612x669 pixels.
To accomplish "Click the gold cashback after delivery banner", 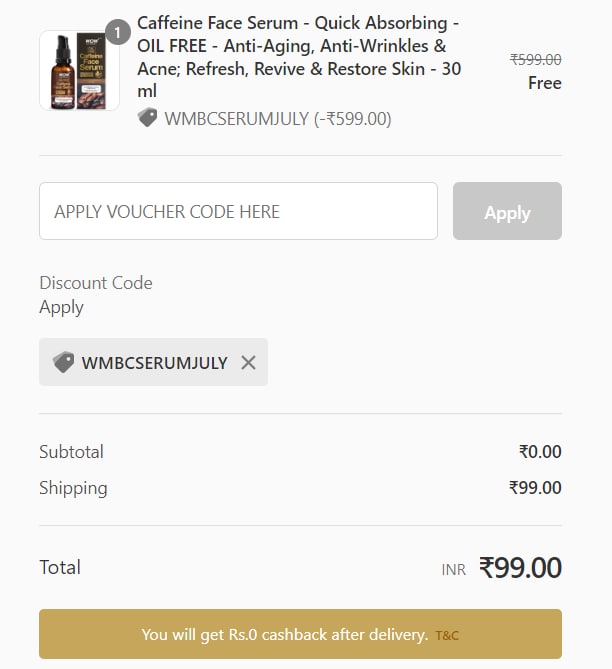I will coord(300,634).
